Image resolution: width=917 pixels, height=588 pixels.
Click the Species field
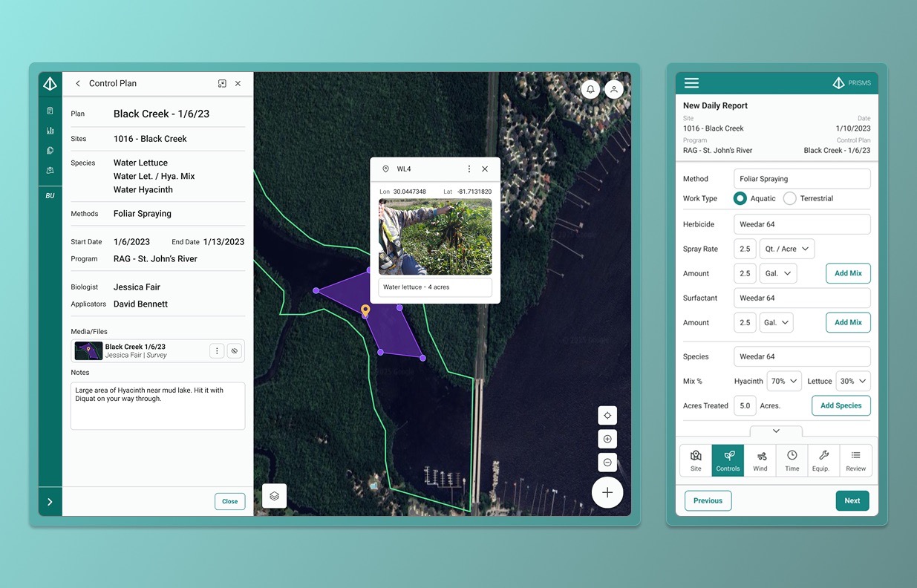[802, 356]
